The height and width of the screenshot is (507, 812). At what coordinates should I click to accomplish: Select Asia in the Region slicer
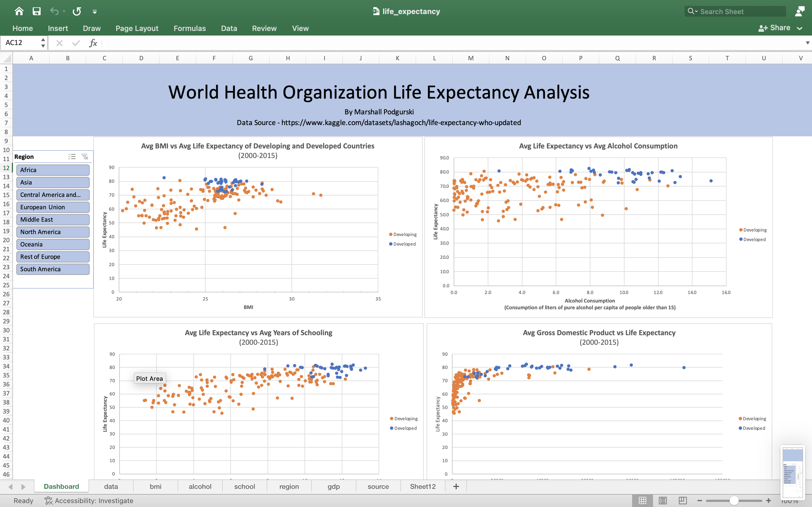[53, 182]
